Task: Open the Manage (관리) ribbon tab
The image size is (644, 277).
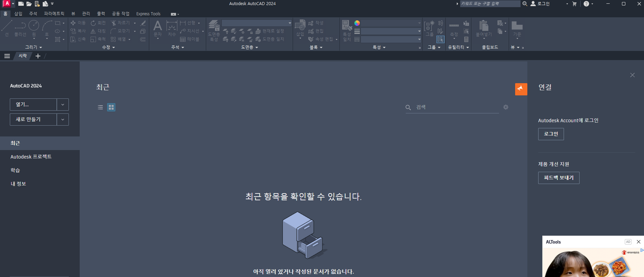Action: click(86, 14)
